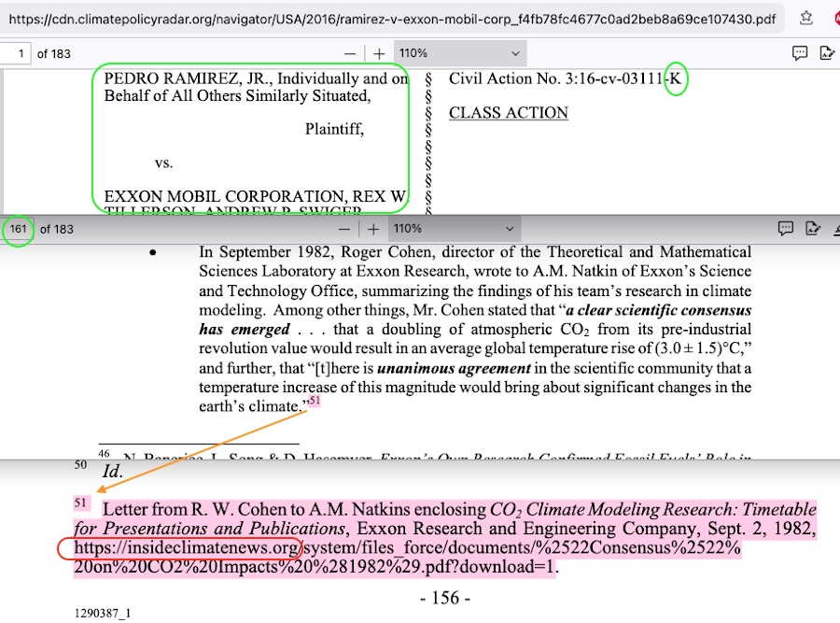840x623 pixels.
Task: Click the bookmark star in the address bar
Action: point(806,19)
